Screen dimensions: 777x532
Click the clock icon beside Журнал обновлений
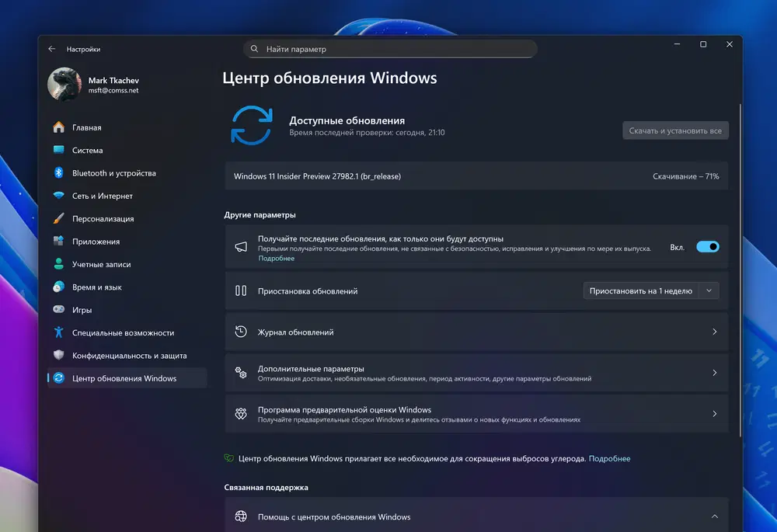pyautogui.click(x=242, y=332)
